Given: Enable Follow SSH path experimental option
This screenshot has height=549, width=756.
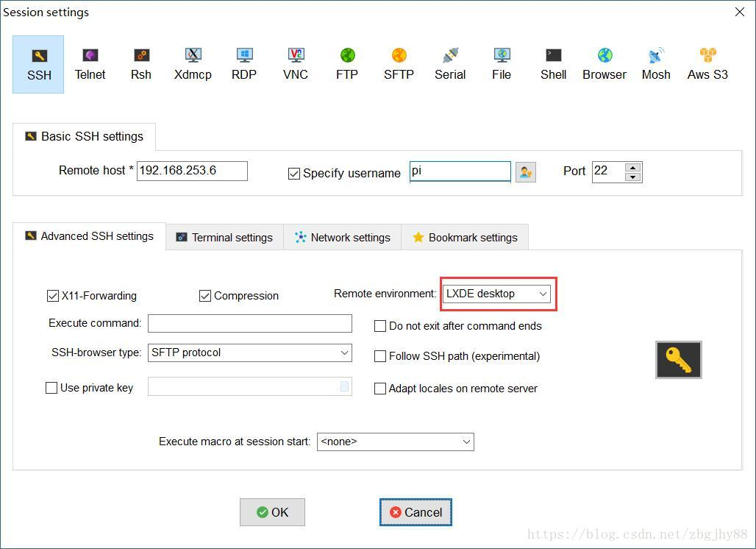Looking at the screenshot, I should click(x=380, y=356).
